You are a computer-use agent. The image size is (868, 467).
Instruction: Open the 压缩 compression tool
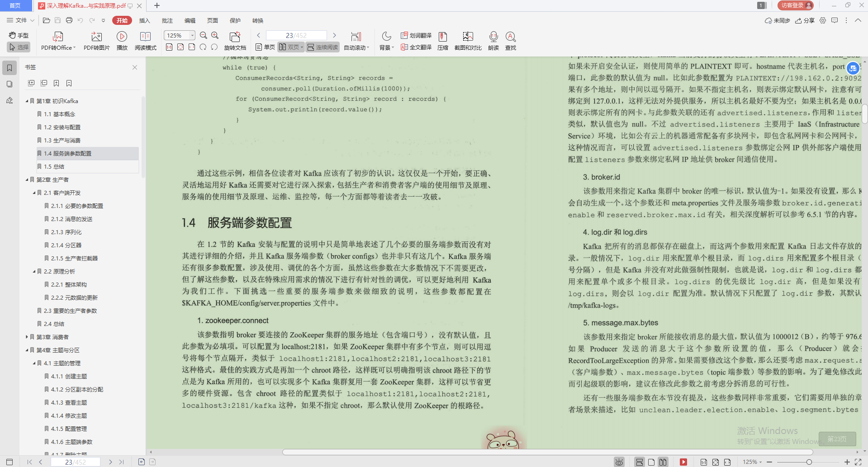click(442, 40)
